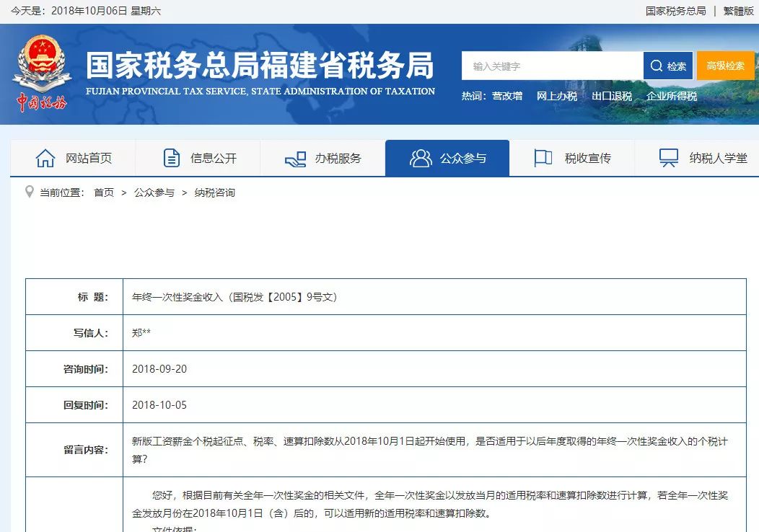Click the 首页 breadcrumb link

point(104,192)
